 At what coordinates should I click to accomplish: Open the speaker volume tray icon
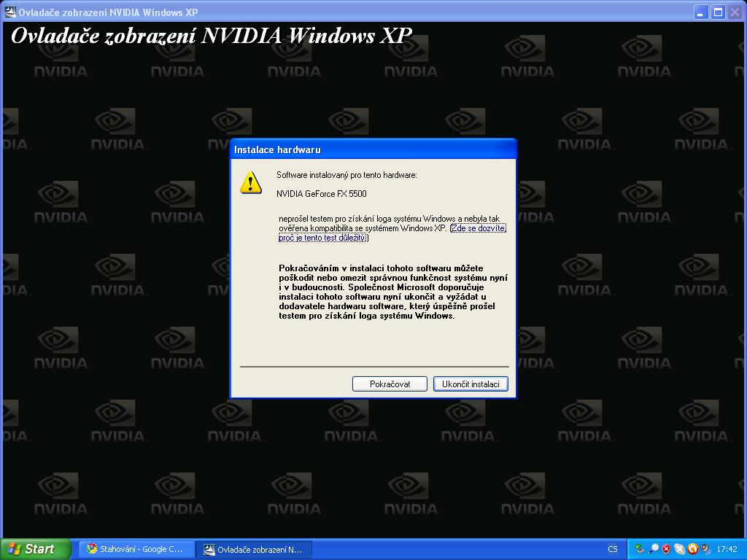[x=706, y=550]
